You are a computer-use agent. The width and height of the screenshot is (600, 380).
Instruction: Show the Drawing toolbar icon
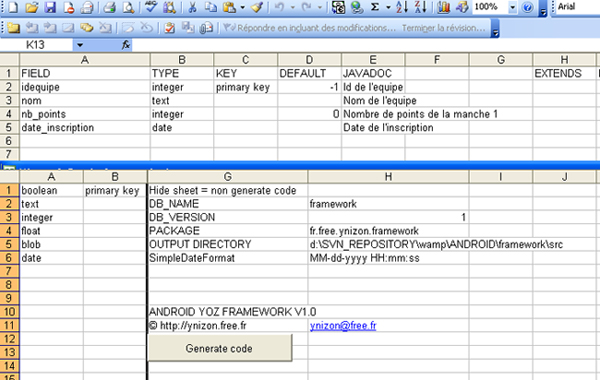(462, 7)
